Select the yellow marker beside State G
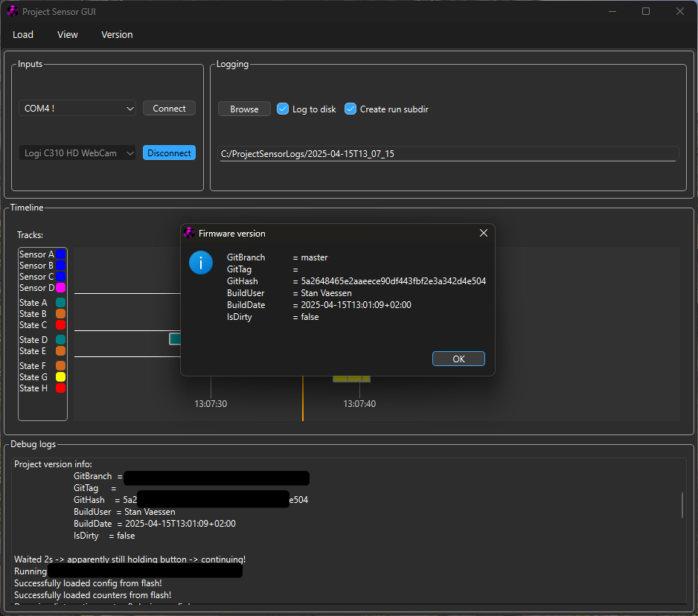Image resolution: width=698 pixels, height=616 pixels. pos(60,377)
